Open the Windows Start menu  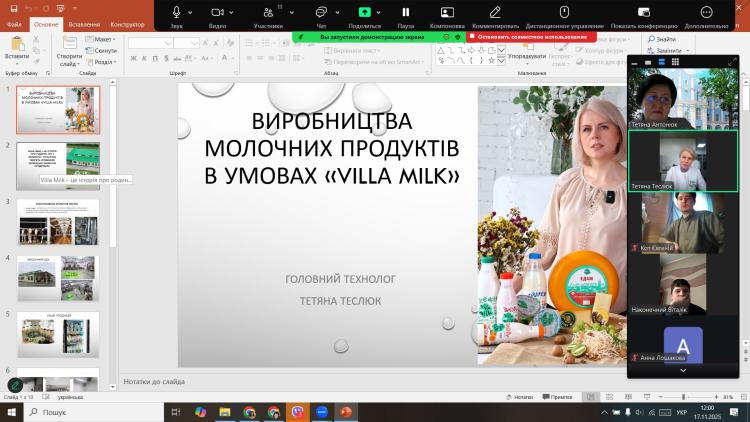coord(11,412)
